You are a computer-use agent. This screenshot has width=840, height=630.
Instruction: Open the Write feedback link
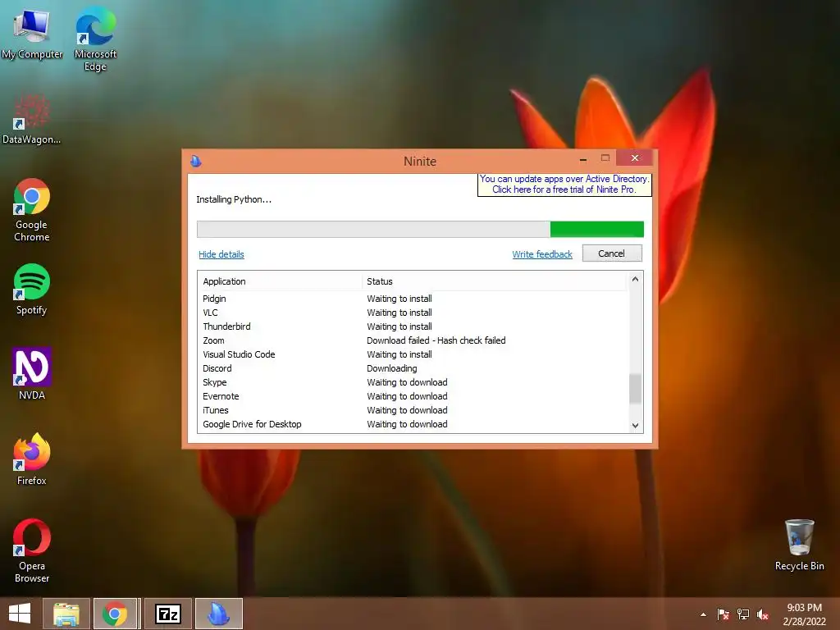(x=542, y=254)
